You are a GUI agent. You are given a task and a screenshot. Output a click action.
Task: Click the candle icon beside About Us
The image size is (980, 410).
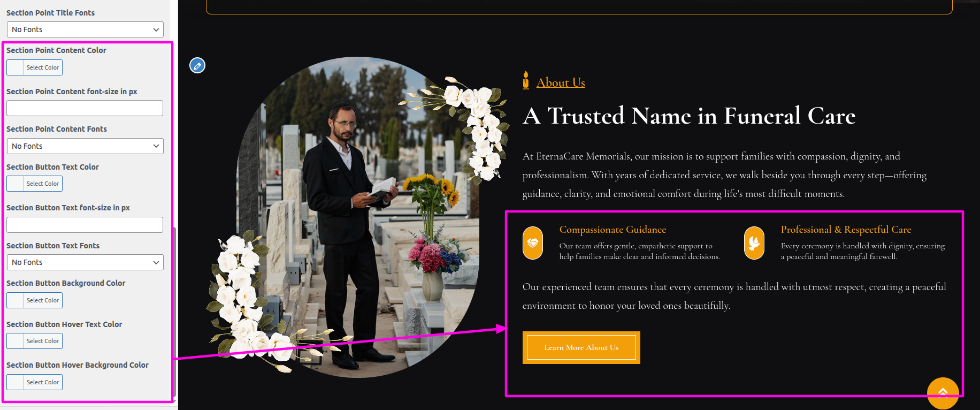pos(526,80)
